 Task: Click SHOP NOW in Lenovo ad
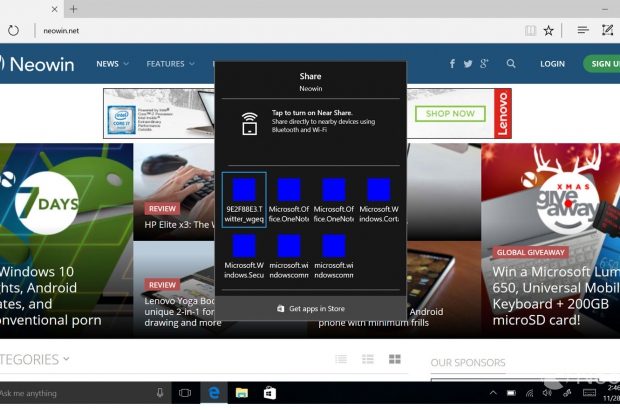pyautogui.click(x=450, y=114)
